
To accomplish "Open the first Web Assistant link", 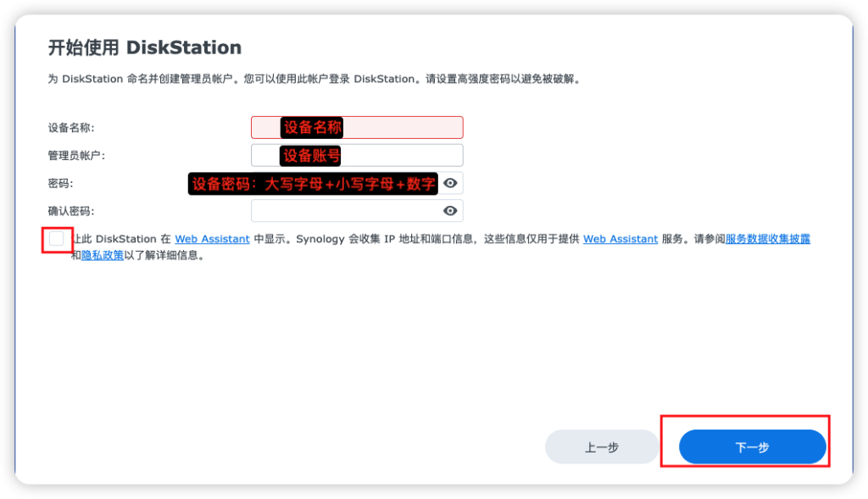I will coord(212,239).
